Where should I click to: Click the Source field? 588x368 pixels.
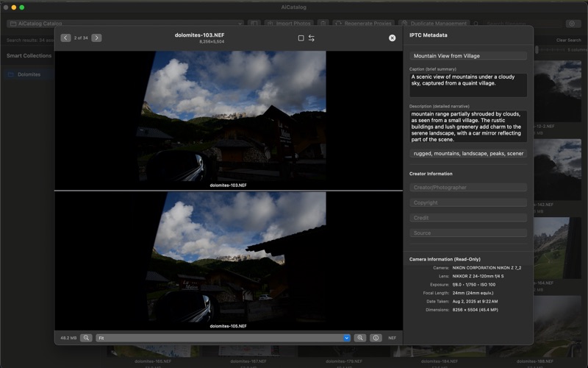point(468,233)
